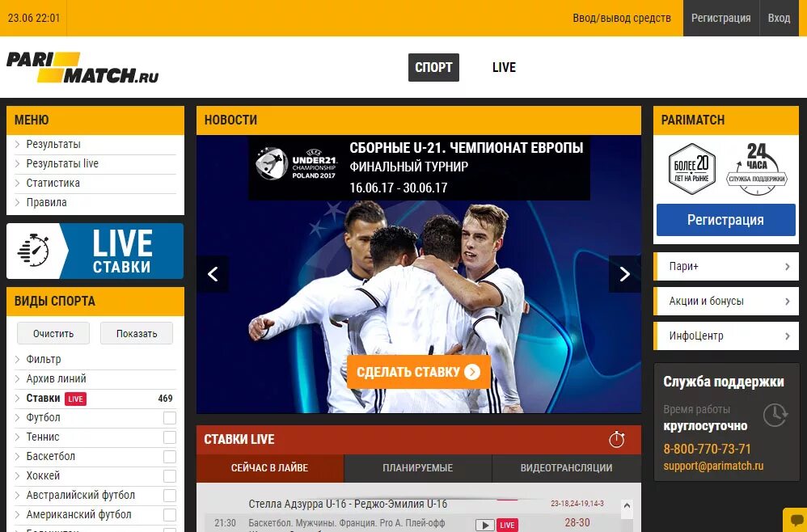Click Сделать ставку orange button
The height and width of the screenshot is (532, 807).
click(418, 372)
